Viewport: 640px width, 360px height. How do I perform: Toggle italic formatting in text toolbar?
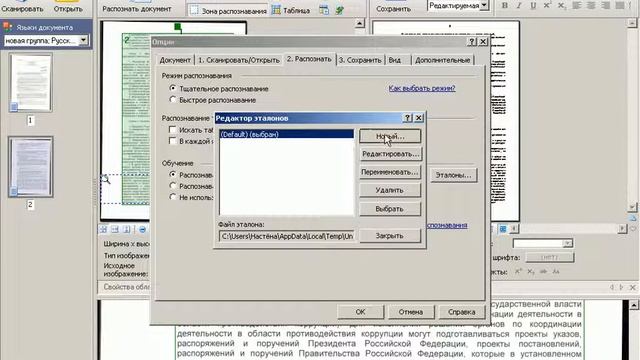pyautogui.click(x=519, y=5)
